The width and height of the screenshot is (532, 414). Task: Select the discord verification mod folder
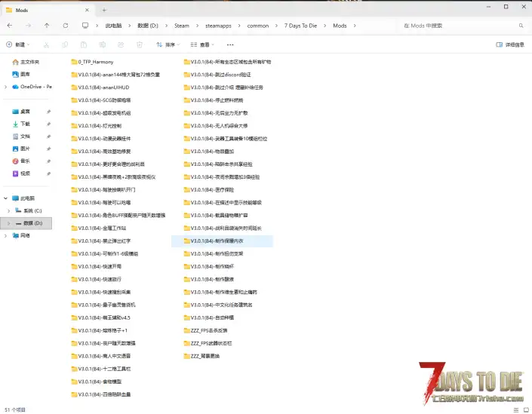tap(217, 75)
